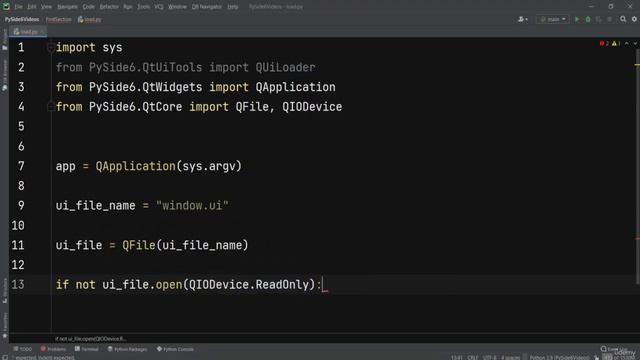Click QUiLoader in the greyed import line
Viewport: 640px width, 360px height.
(x=285, y=67)
